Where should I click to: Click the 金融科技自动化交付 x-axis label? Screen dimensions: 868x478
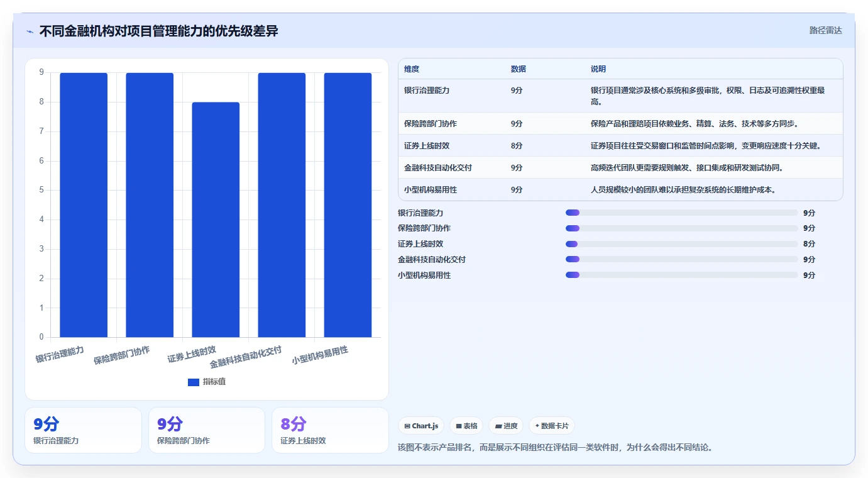click(x=246, y=357)
